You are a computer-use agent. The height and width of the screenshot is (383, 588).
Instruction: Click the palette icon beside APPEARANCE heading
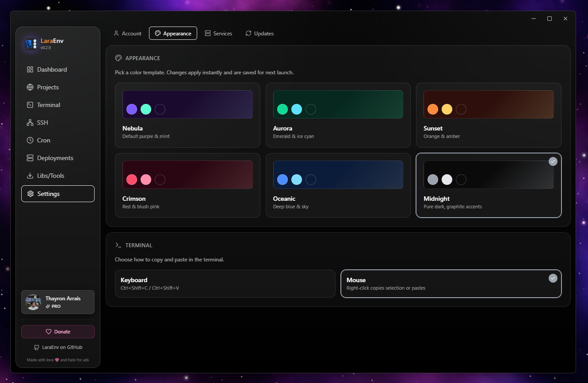(x=118, y=58)
